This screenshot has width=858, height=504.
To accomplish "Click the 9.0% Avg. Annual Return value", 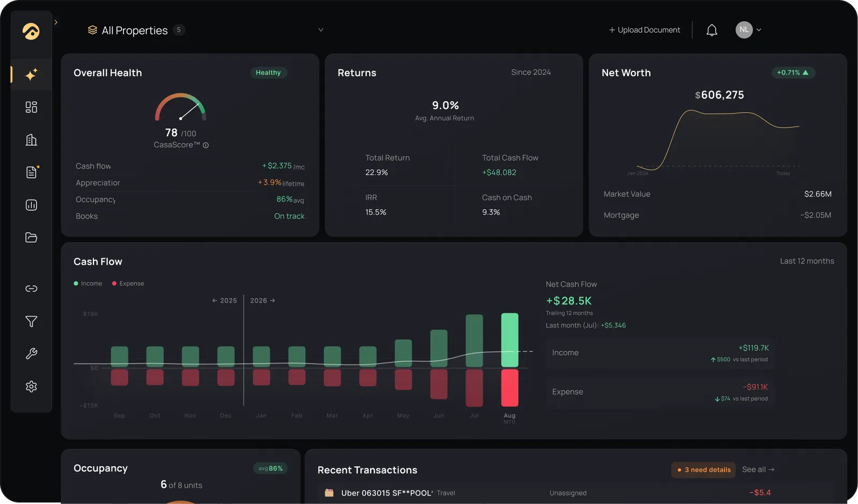I will coord(445,106).
